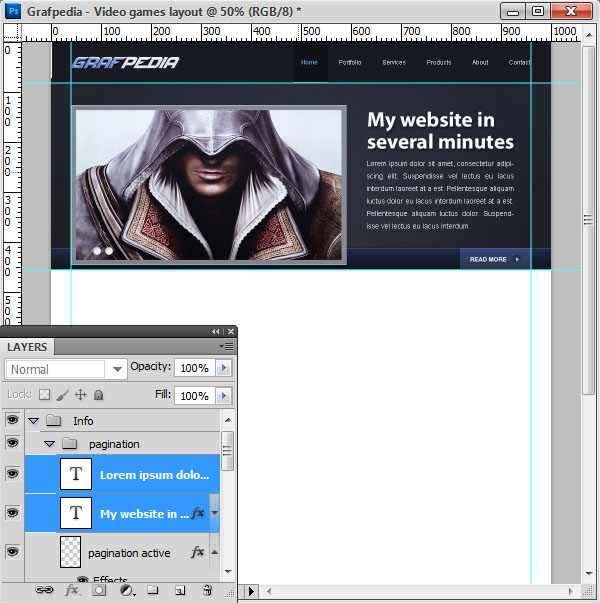Lock layer position
This screenshot has height=603, width=600.
(x=80, y=395)
